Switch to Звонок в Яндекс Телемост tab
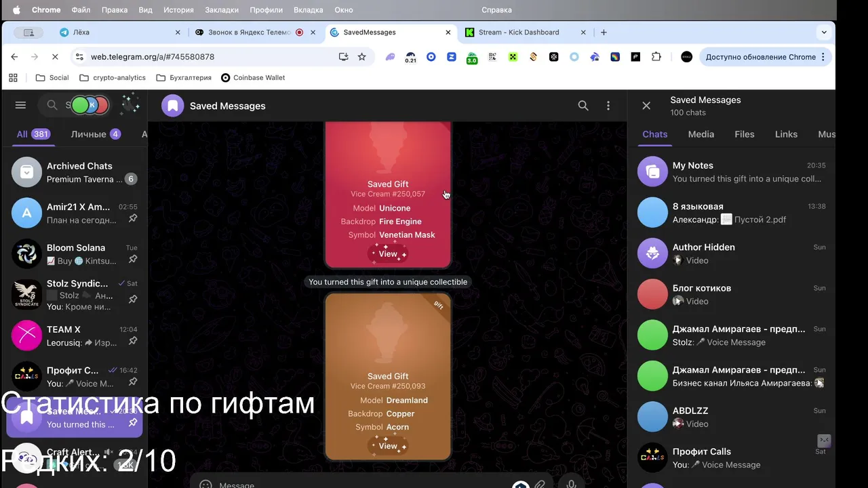868x488 pixels. 256,32
